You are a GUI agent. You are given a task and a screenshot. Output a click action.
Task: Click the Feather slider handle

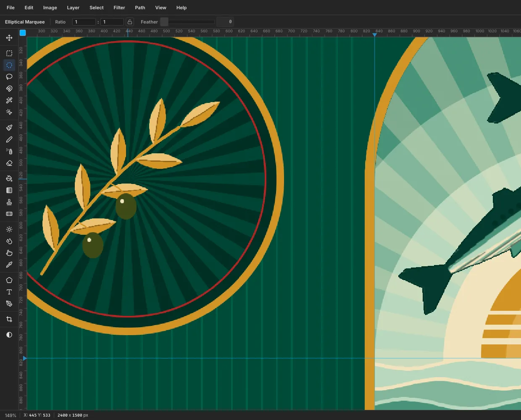click(x=164, y=22)
